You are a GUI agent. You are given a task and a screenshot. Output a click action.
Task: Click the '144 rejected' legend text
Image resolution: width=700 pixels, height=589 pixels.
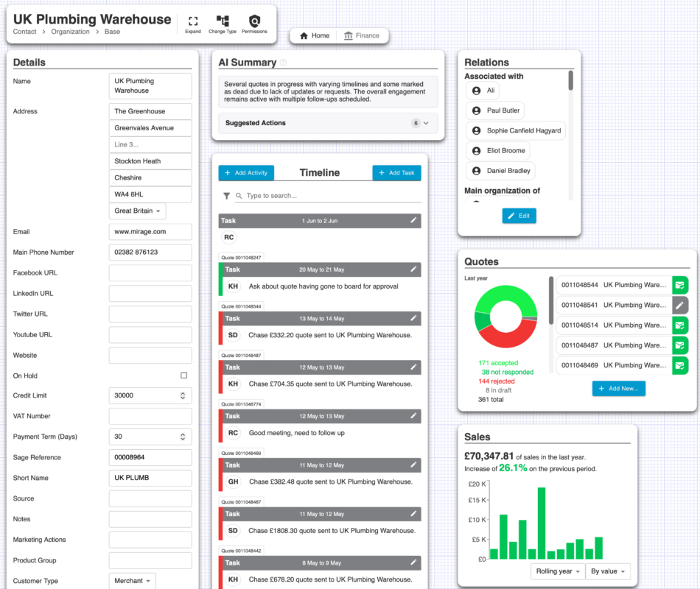click(497, 381)
